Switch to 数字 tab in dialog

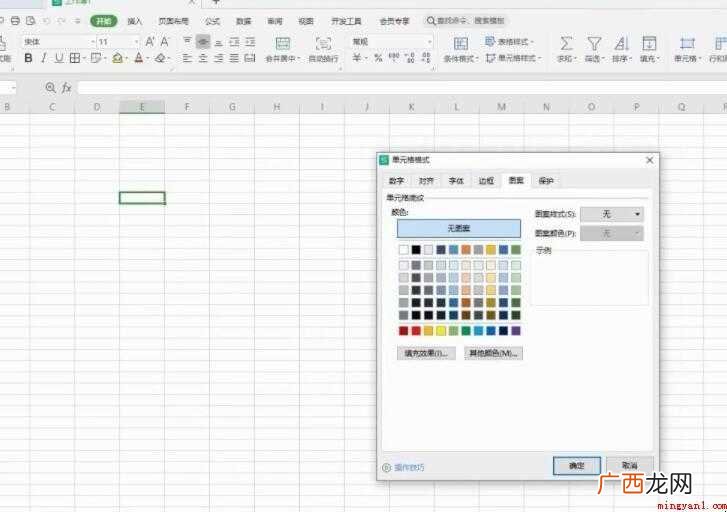tap(396, 181)
